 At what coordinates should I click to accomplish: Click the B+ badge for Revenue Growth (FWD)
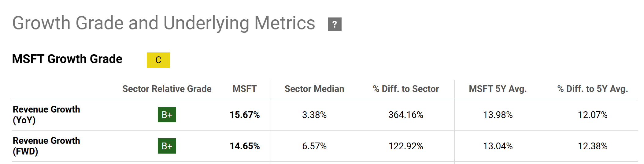click(x=167, y=146)
